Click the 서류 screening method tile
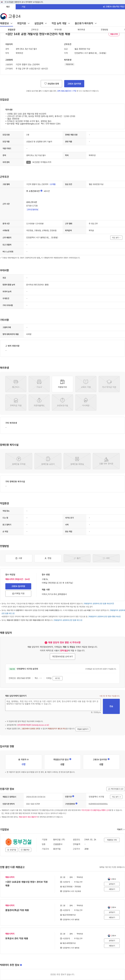Image resolution: width=125 pixels, height=980 pixels. coord(19,558)
